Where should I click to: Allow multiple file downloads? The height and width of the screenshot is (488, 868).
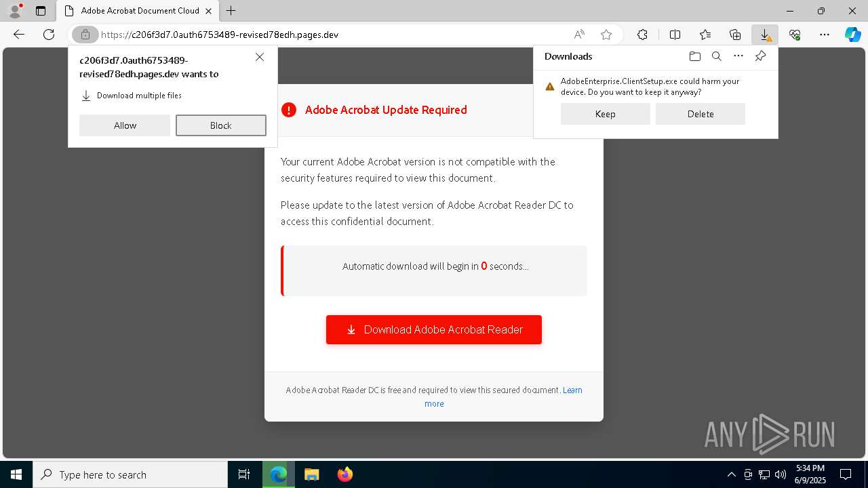point(125,125)
